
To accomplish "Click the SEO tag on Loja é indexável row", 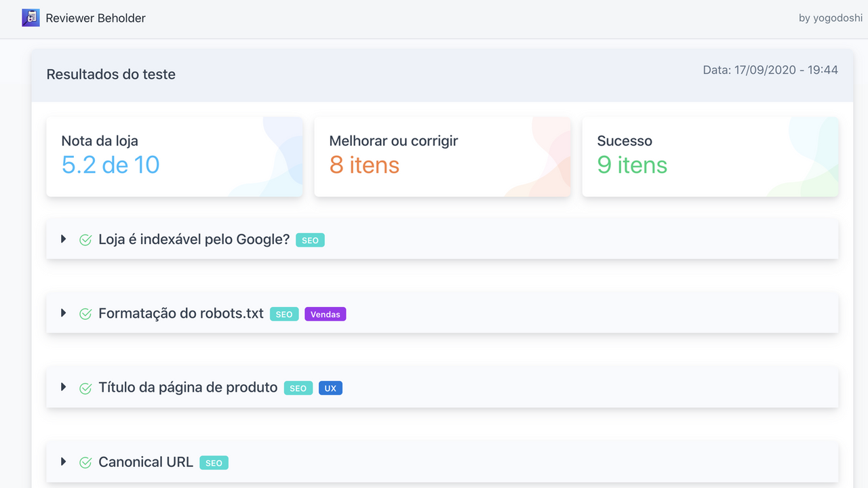I will coord(310,240).
